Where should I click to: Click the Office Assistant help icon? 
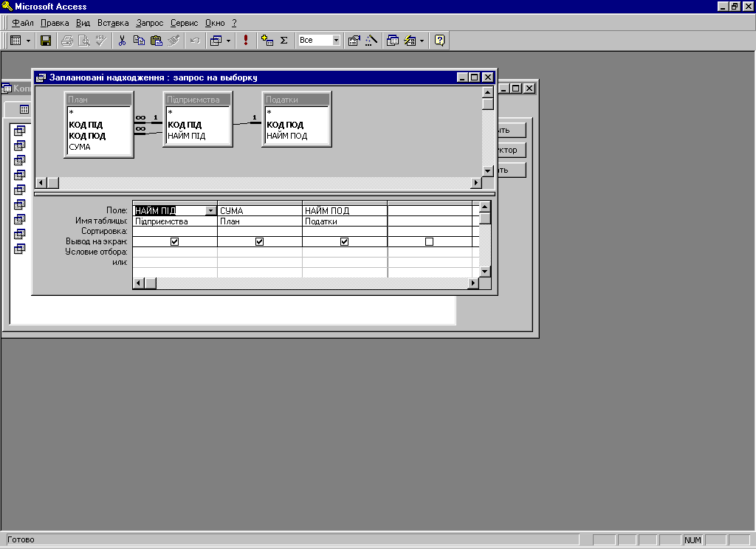point(440,41)
